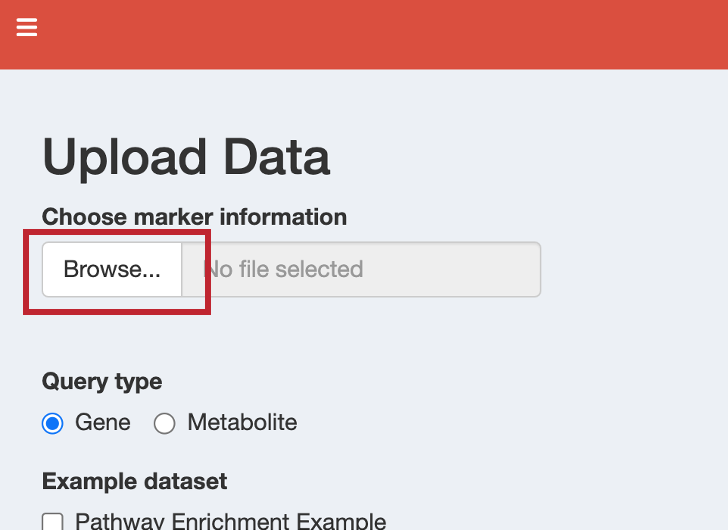Click the 'Query type' label
This screenshot has height=532, width=728.
click(x=102, y=382)
